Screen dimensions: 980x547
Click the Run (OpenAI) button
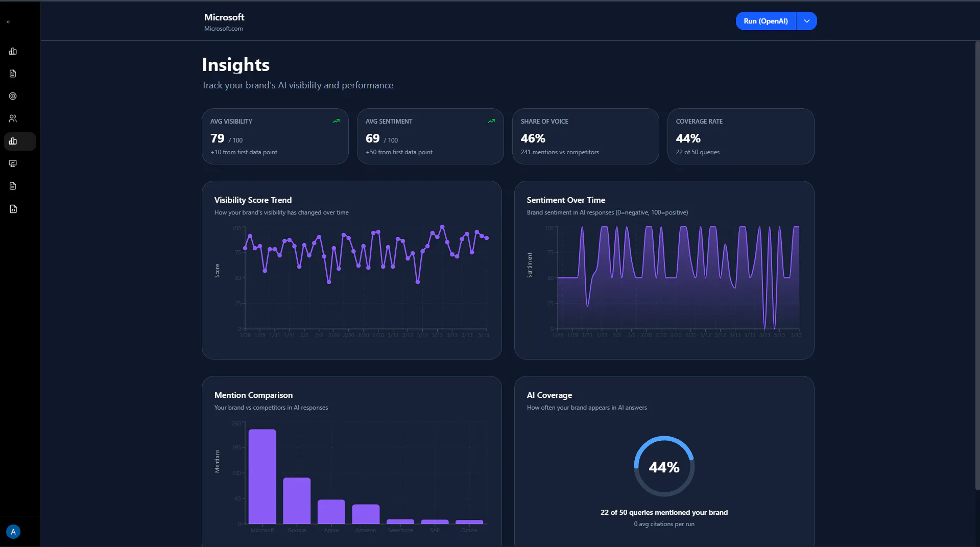coord(766,21)
